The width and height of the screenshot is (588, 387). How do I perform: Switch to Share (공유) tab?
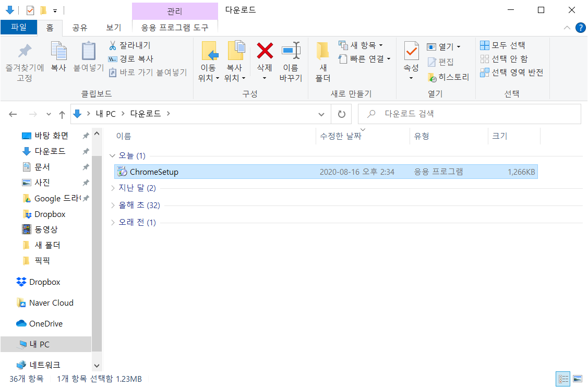tap(79, 28)
